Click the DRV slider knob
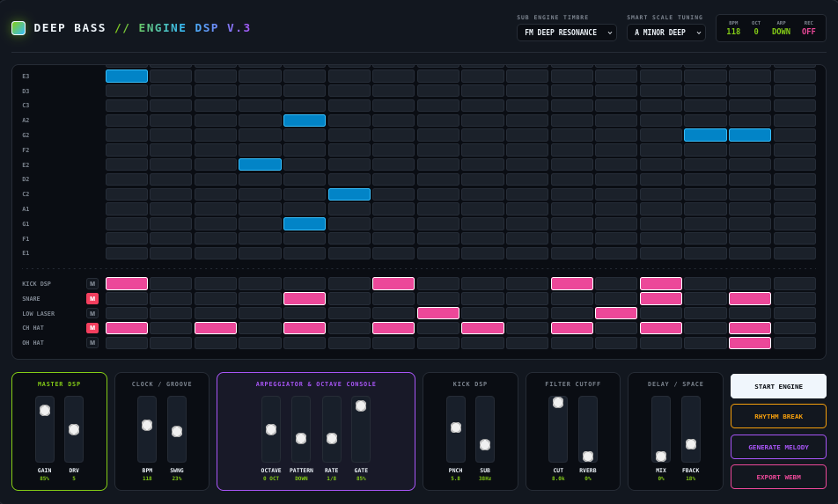The width and height of the screenshot is (838, 504). click(74, 430)
